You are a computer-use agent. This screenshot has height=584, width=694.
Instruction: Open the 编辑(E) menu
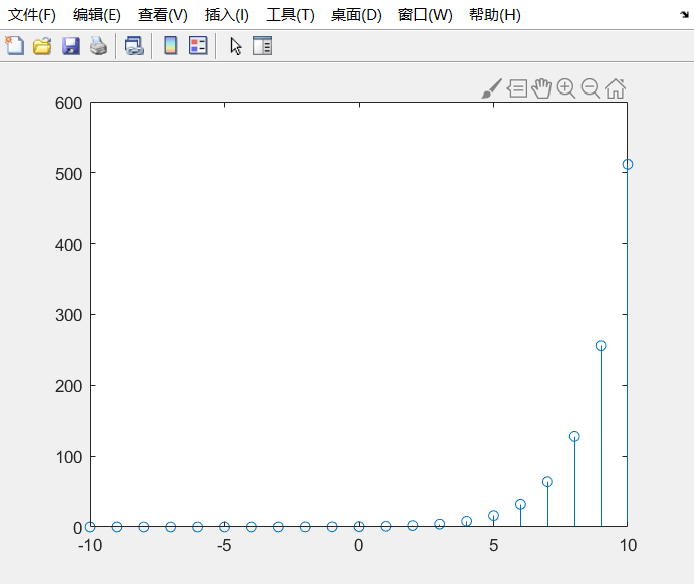pos(96,15)
